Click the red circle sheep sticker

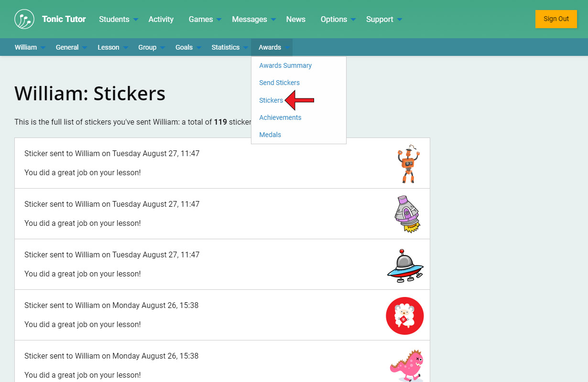[x=405, y=316]
